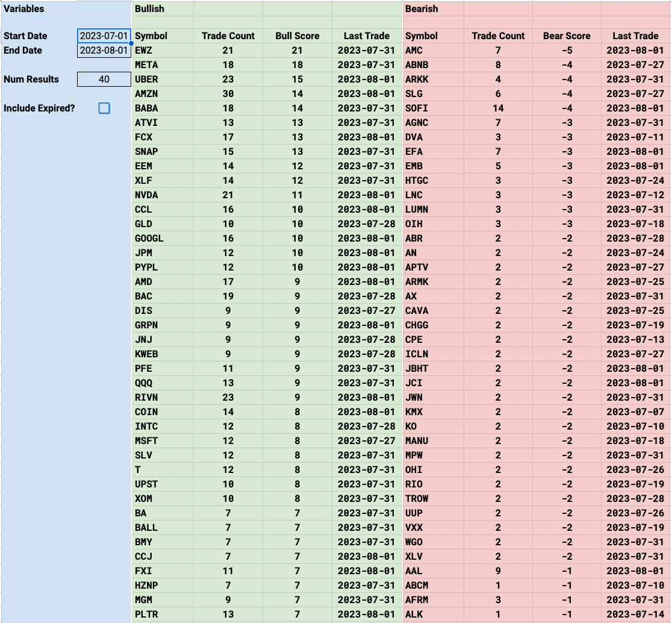Select the PLTR symbol cell
Viewport: 672px width, 623px height.
163,615
